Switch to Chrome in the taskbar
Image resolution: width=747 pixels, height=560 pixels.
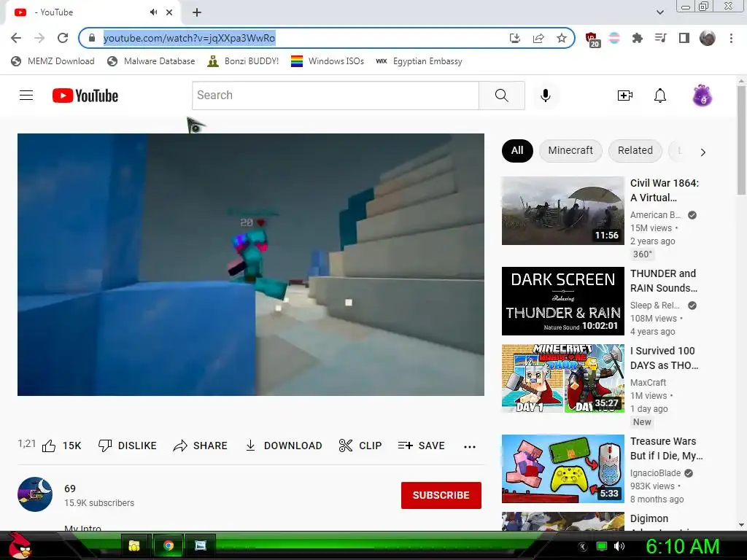(x=168, y=545)
